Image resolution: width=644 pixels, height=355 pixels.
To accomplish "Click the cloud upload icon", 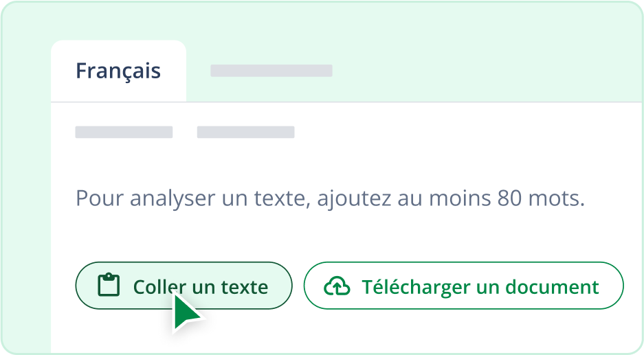I will tap(337, 286).
